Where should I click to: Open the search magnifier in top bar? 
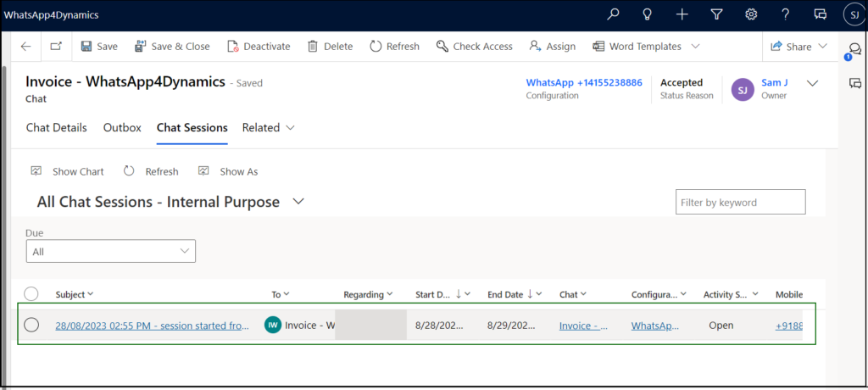pos(613,15)
